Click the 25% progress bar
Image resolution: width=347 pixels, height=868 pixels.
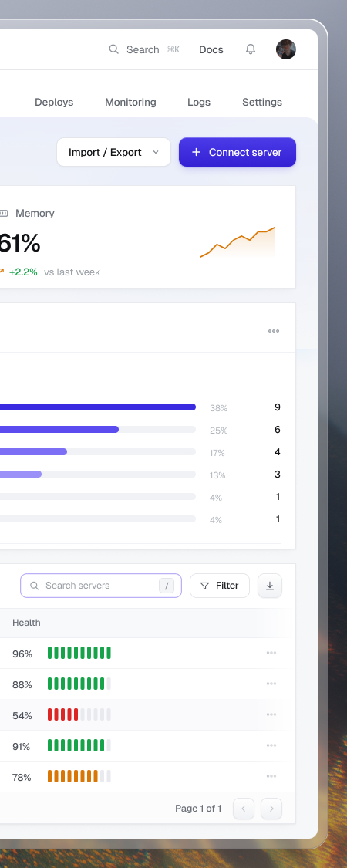(98, 430)
